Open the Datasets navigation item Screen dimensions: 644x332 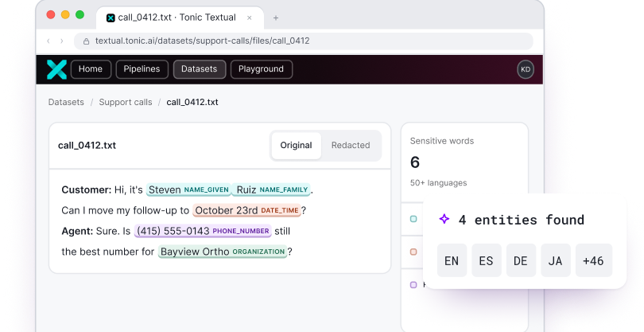[200, 69]
